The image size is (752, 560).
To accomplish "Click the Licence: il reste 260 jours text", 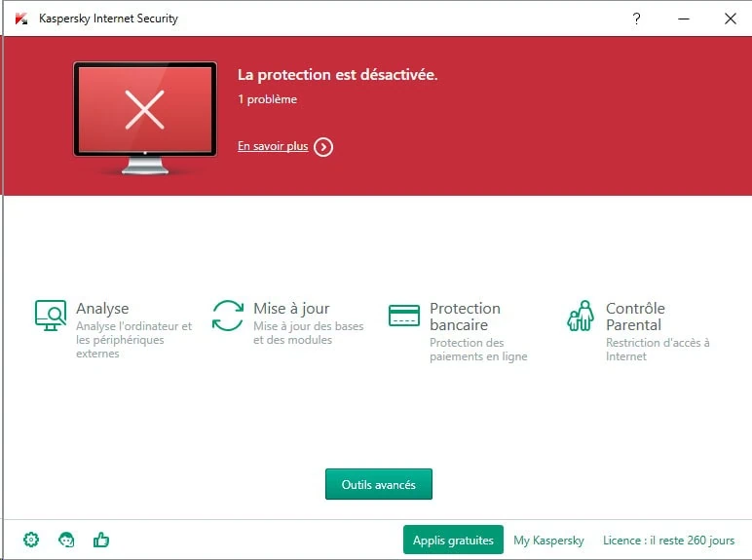I will pyautogui.click(x=668, y=541).
